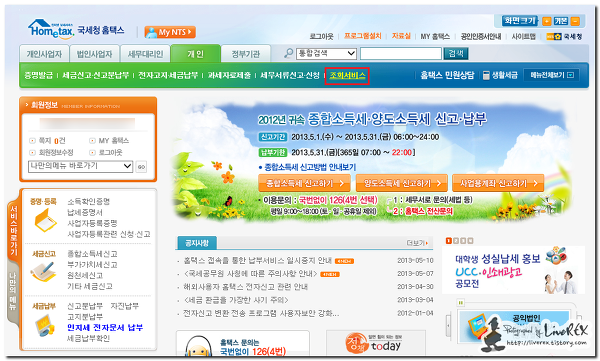Open the 사이트맵 link

523,36
